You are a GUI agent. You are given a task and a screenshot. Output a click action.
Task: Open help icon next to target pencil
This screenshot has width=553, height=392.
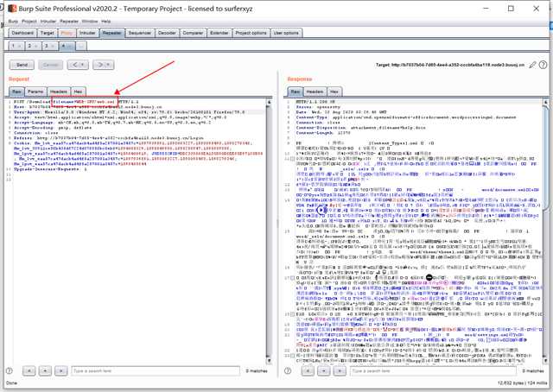pos(543,65)
